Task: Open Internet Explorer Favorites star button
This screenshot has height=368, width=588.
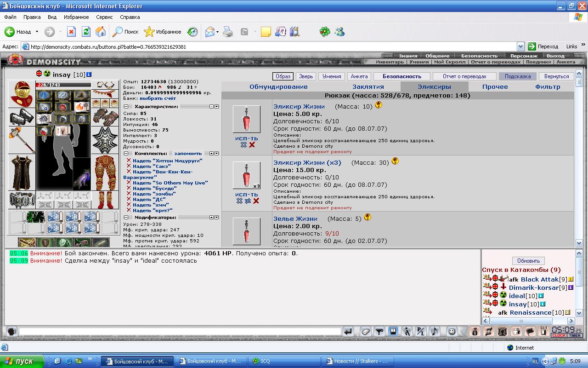Action: click(x=163, y=32)
